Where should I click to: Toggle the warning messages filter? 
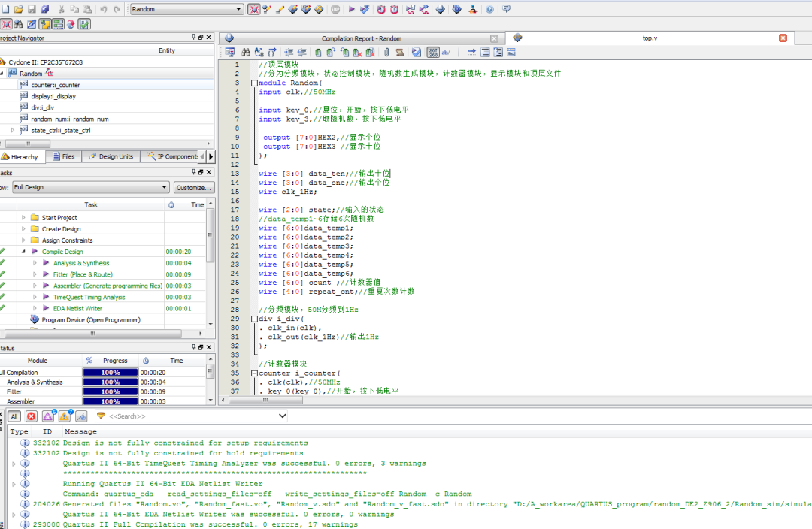coord(65,416)
